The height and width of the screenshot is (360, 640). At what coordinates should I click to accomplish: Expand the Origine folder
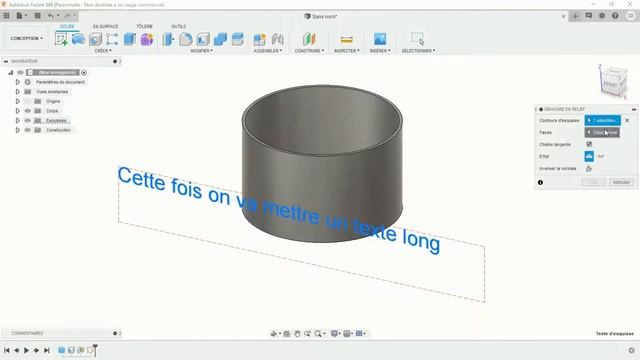[x=18, y=101]
